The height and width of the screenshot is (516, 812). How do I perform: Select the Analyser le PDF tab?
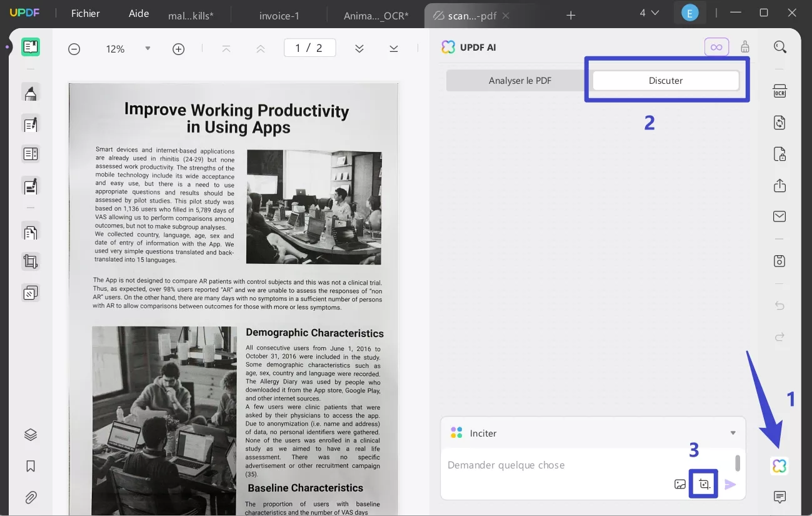[519, 81]
